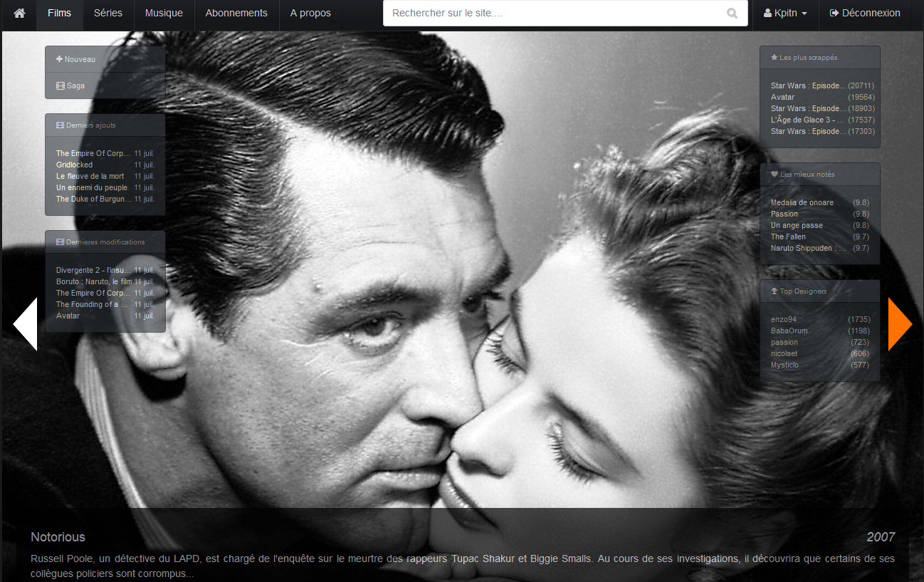
Task: Open Gridlocked in Derniers ajouts
Action: coord(74,165)
